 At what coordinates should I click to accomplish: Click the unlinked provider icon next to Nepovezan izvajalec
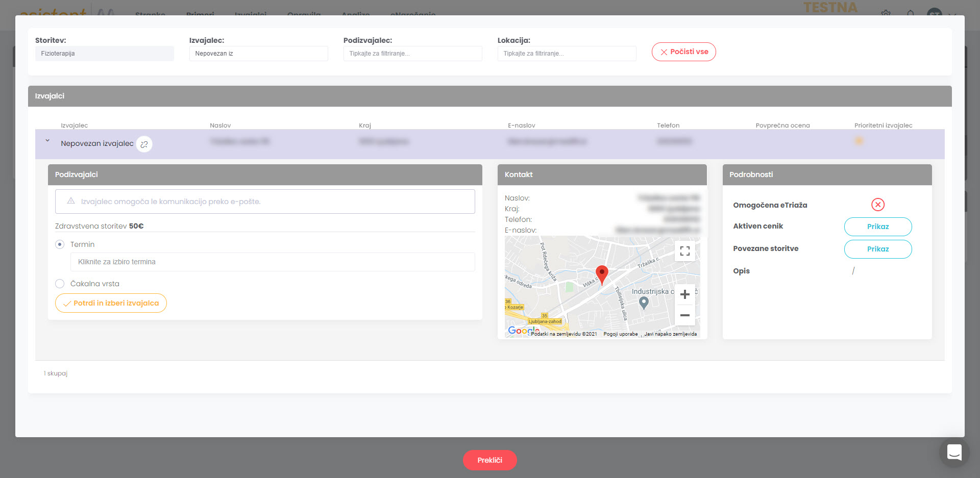(x=144, y=144)
